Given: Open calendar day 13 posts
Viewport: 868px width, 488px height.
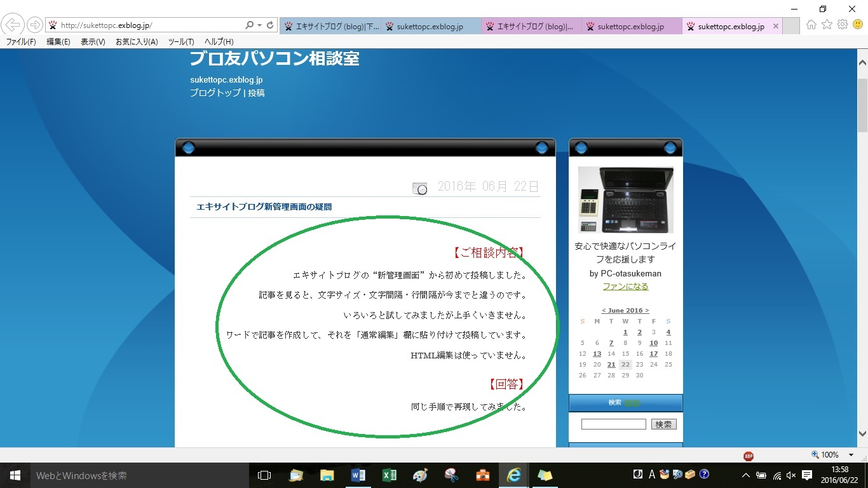Looking at the screenshot, I should 597,354.
